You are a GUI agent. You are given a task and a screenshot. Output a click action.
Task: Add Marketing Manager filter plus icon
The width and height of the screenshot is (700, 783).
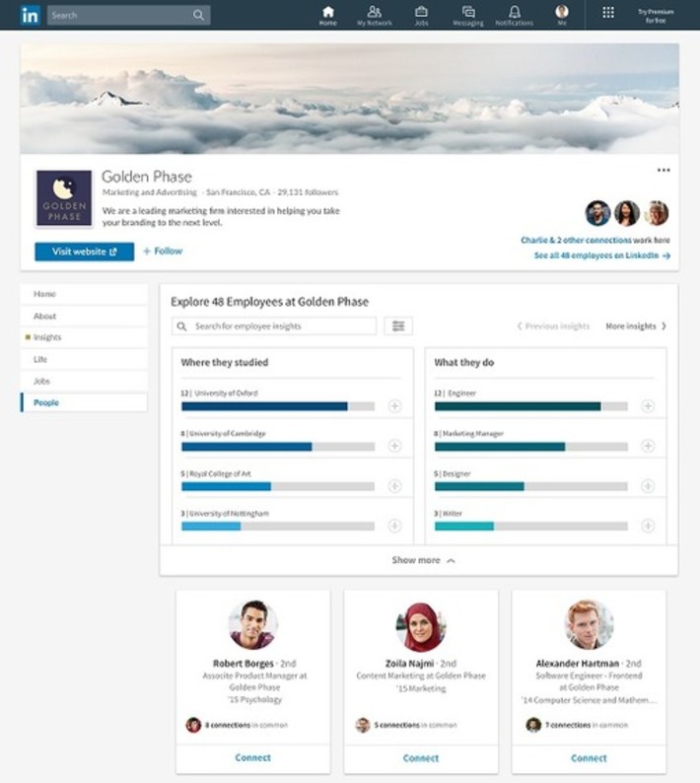point(648,446)
